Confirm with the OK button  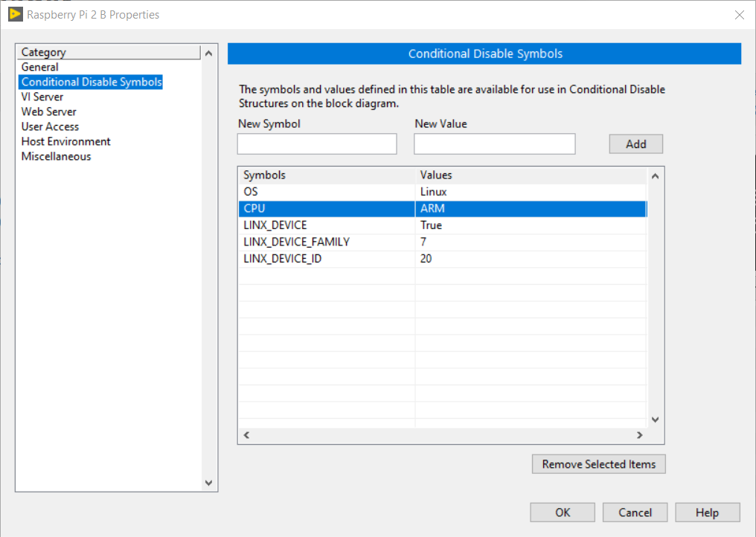(x=563, y=512)
